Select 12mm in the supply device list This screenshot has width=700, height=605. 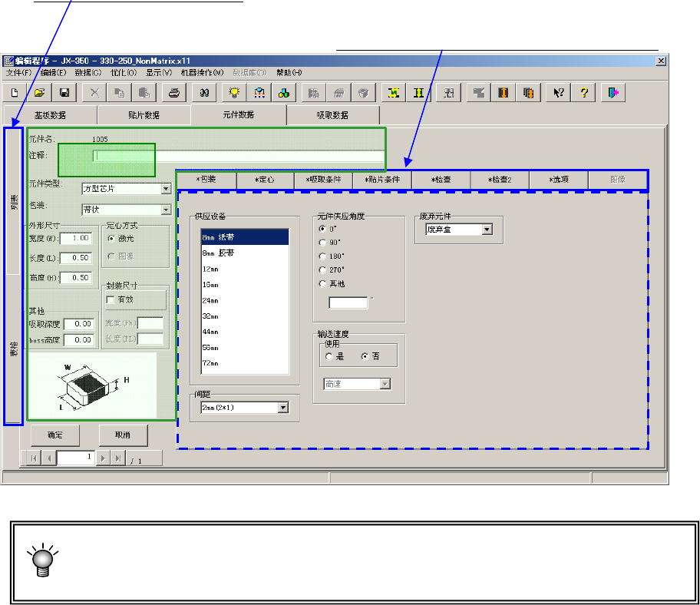point(244,269)
